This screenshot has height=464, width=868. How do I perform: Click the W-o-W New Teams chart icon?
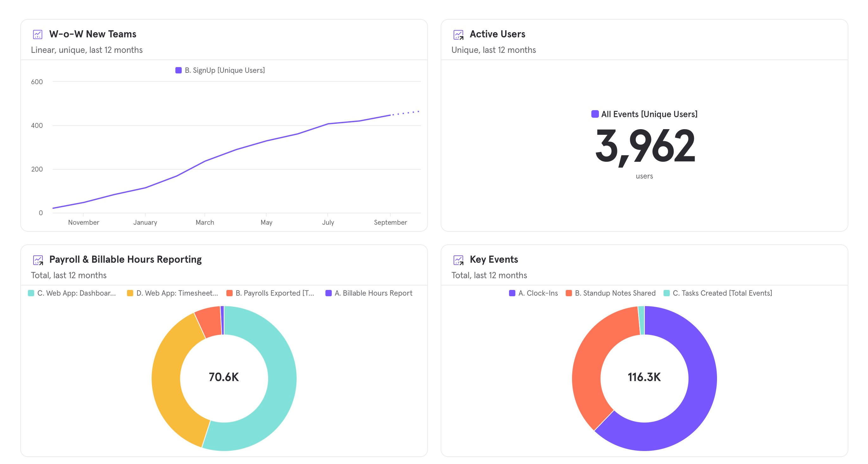pos(37,34)
